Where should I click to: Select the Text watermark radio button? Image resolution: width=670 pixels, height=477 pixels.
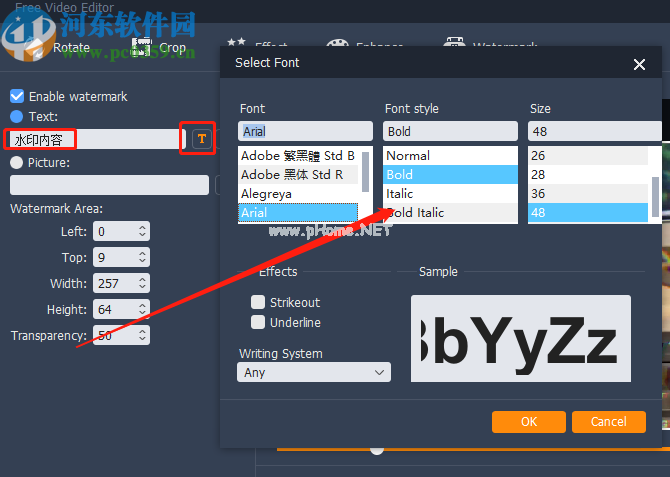17,116
